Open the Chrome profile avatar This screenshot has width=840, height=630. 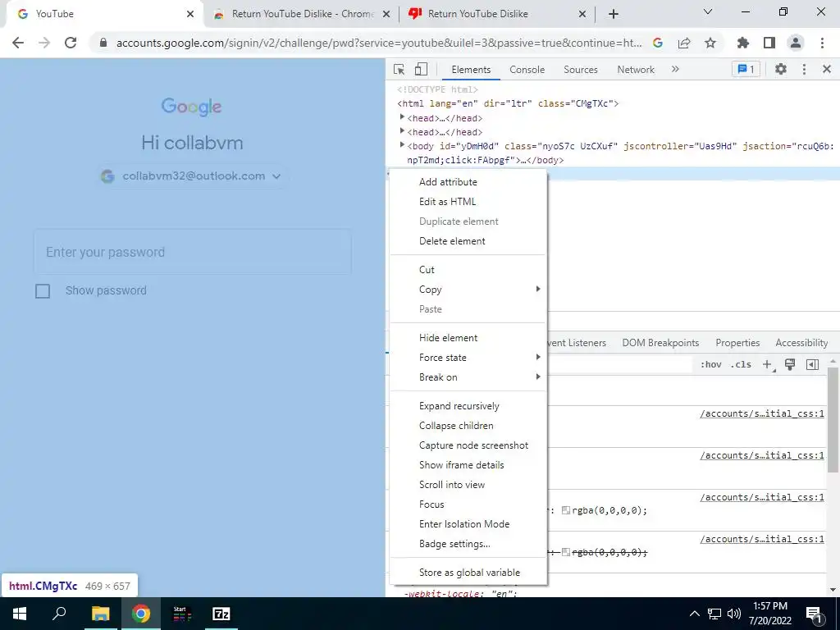(x=796, y=43)
